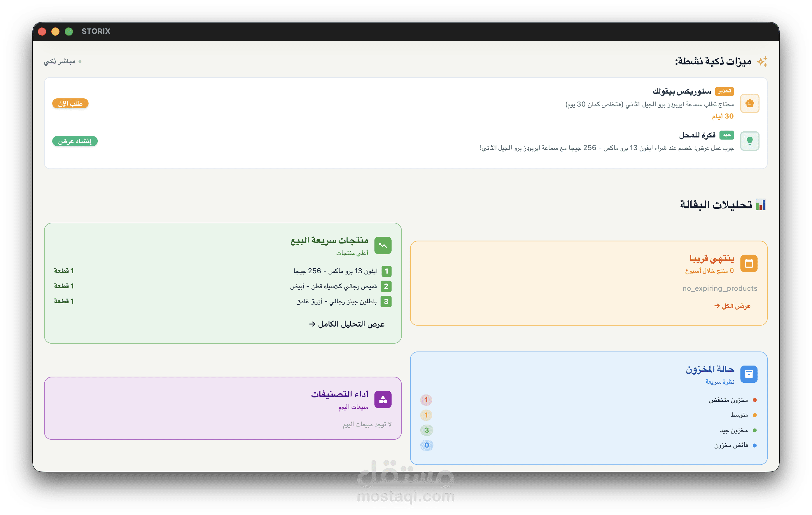Screen dimensions: 812x515
Task: Click the sparkle icon beside smart features heading
Action: 762,62
